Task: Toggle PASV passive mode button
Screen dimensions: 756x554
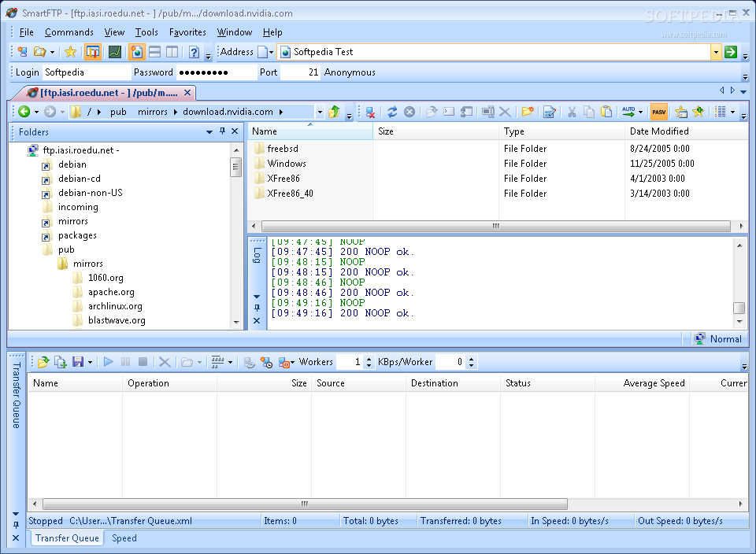Action: click(x=658, y=112)
